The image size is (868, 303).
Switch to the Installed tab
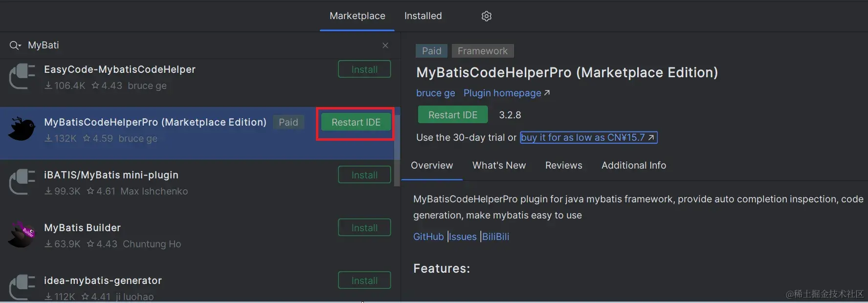(423, 16)
